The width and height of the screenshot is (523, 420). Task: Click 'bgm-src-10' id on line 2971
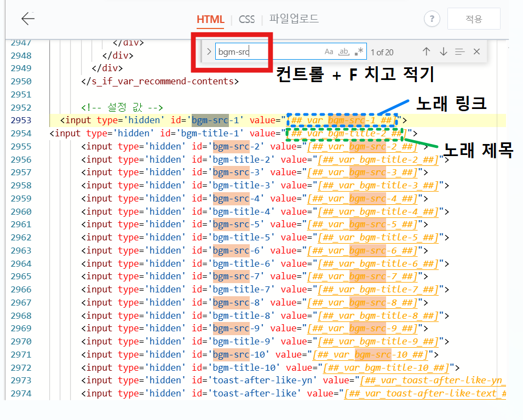239,354
